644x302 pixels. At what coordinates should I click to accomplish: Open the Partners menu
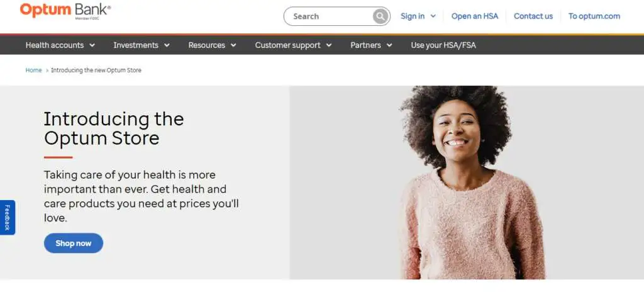coord(365,45)
